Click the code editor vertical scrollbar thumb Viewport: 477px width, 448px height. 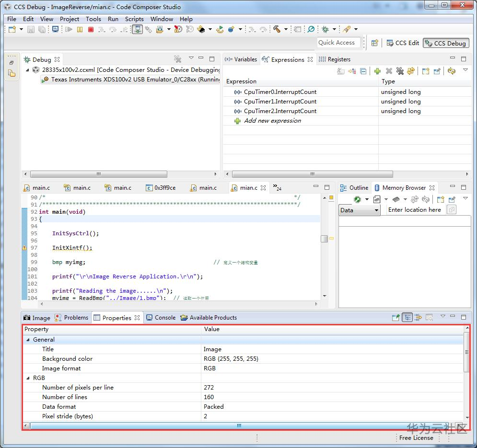324,239
